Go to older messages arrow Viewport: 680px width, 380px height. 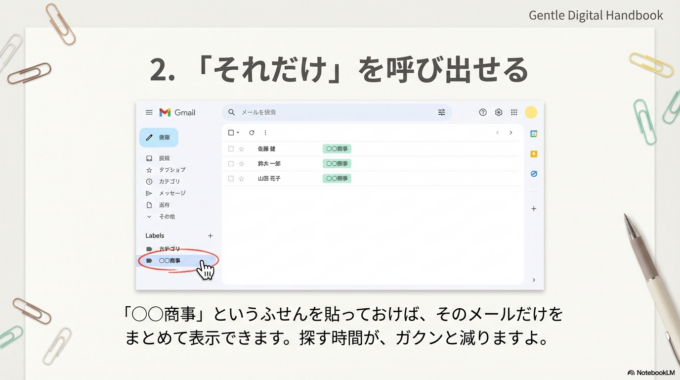click(511, 133)
